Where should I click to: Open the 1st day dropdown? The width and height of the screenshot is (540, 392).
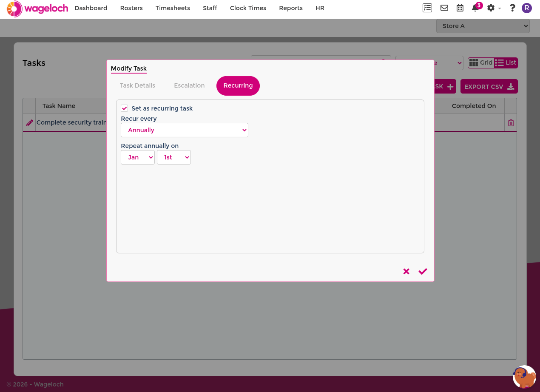pos(174,157)
